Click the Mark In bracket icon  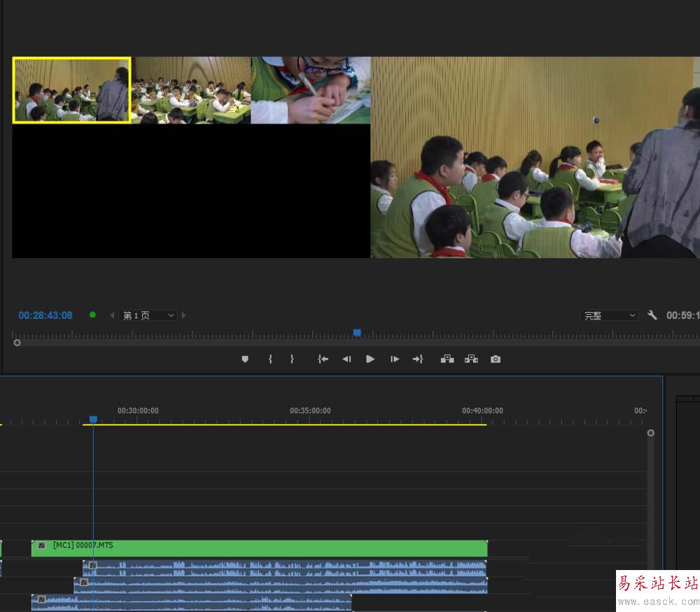point(270,359)
